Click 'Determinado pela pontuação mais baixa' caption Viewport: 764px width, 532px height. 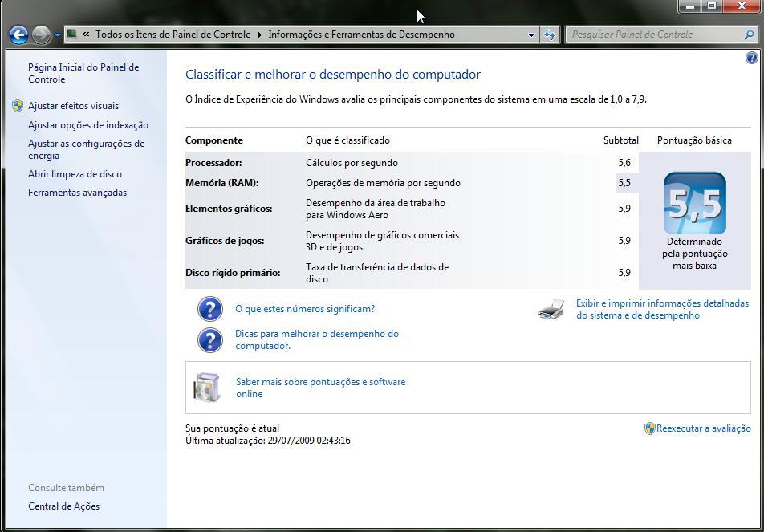[695, 254]
